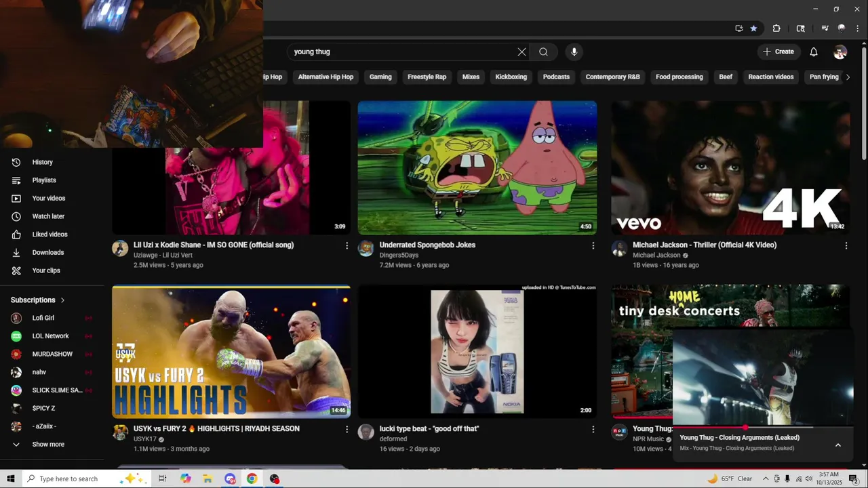Click the Young Thug miniplayer video
The width and height of the screenshot is (868, 488).
pos(763,377)
